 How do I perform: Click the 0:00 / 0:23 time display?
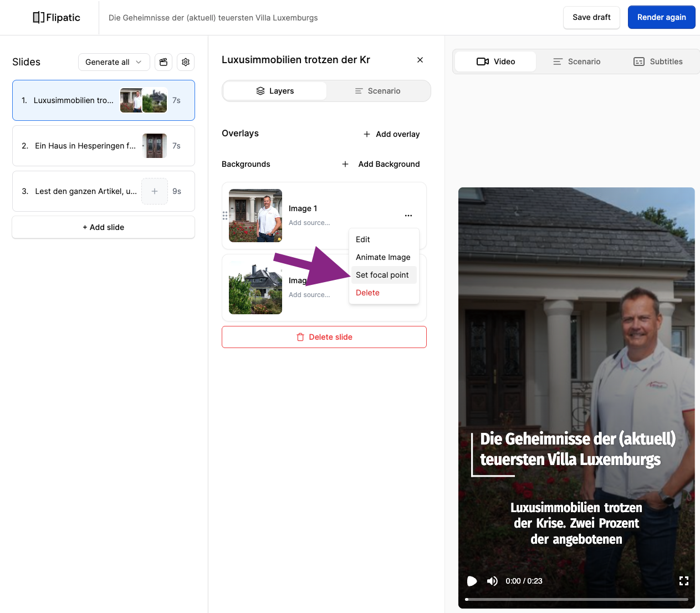click(524, 581)
